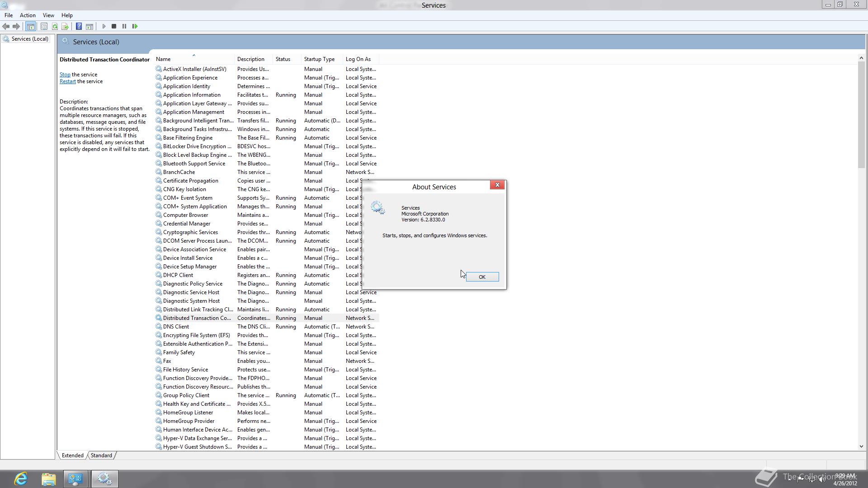
Task: Click the gear icon beside DNS Client
Action: (159, 326)
